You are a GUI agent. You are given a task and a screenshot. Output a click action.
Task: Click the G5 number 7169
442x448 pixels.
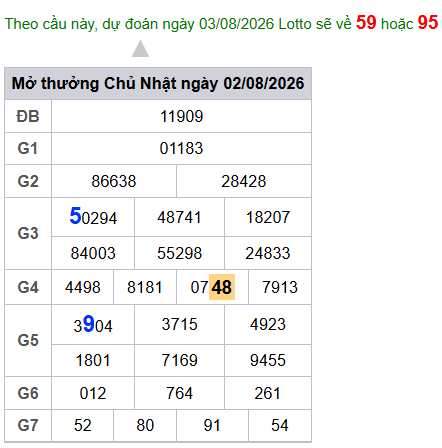tap(180, 360)
